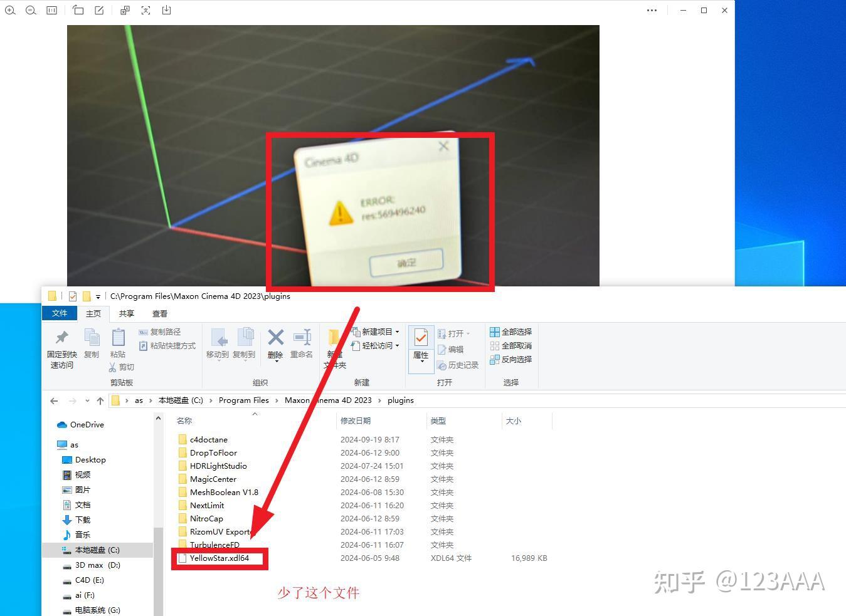The image size is (846, 616).
Task: Click Rename (重命名) in ribbon
Action: point(302,343)
